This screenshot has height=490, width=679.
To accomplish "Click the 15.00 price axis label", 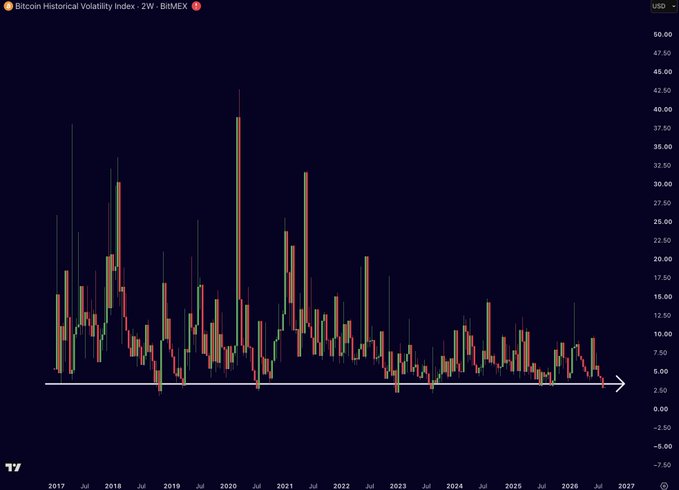I will click(663, 297).
